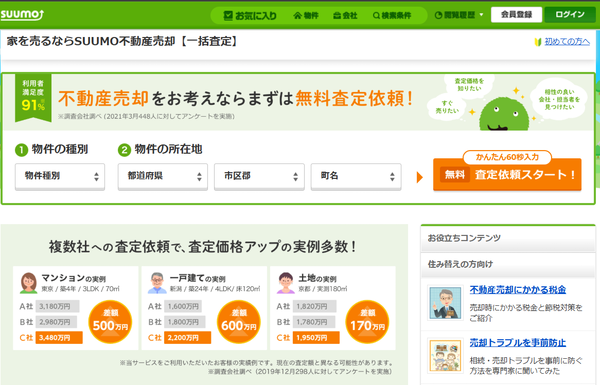Image resolution: width=600 pixels, height=385 pixels.
Task: Click A社 3,180万円 price value
Action: (x=57, y=306)
